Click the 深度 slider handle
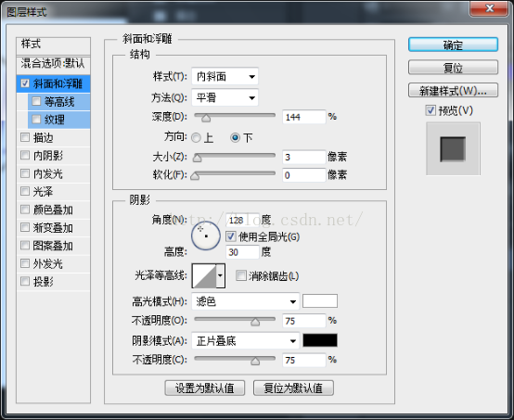This screenshot has width=514, height=420. click(206, 118)
